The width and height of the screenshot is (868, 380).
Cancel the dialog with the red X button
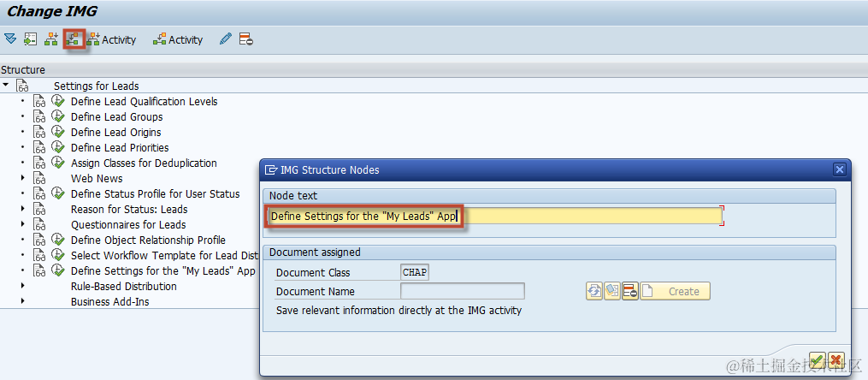point(836,359)
